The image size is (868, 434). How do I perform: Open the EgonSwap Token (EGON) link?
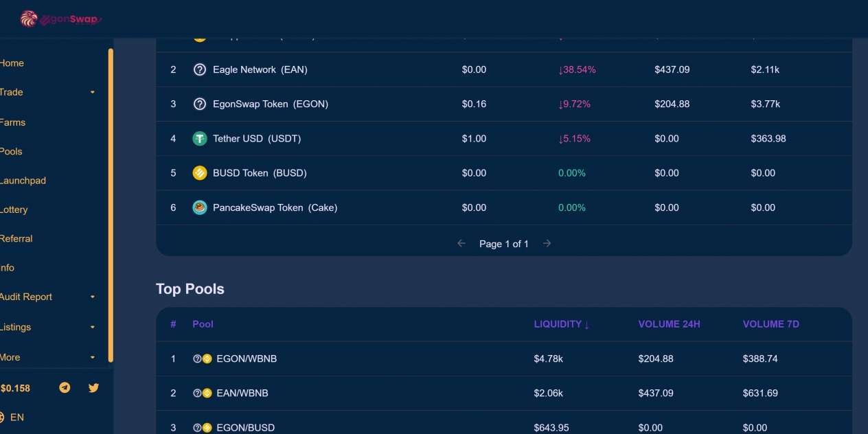tap(271, 104)
